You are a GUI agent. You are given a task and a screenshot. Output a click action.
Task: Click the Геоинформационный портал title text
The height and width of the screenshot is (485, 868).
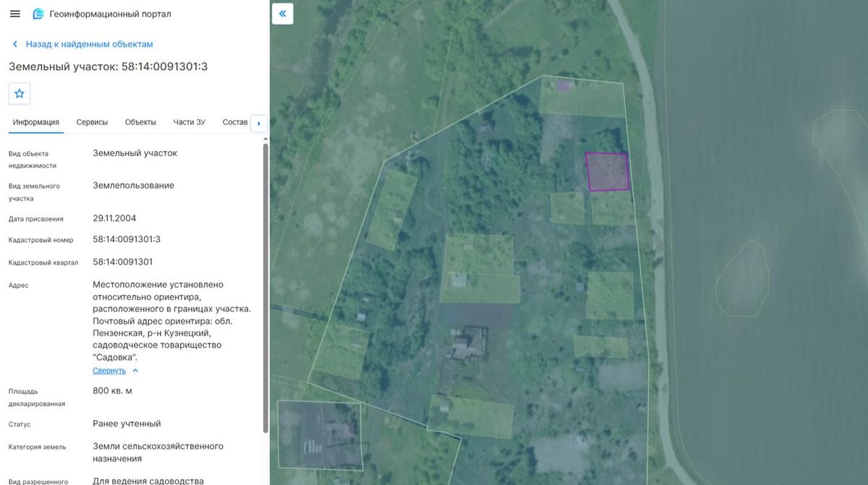pyautogui.click(x=111, y=14)
